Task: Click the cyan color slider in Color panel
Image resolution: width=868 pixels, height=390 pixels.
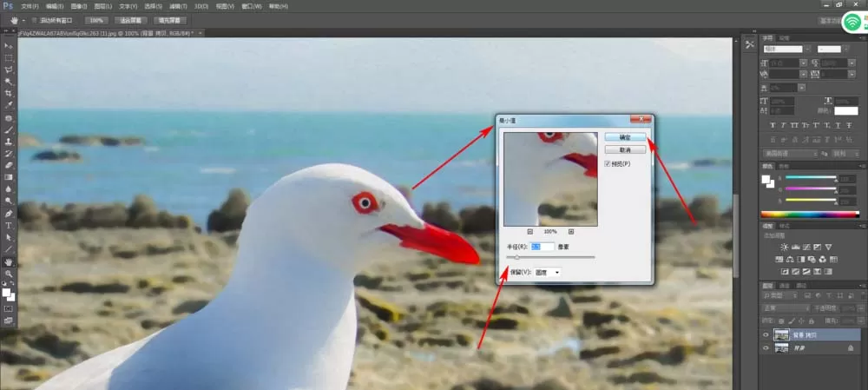Action: [x=811, y=178]
